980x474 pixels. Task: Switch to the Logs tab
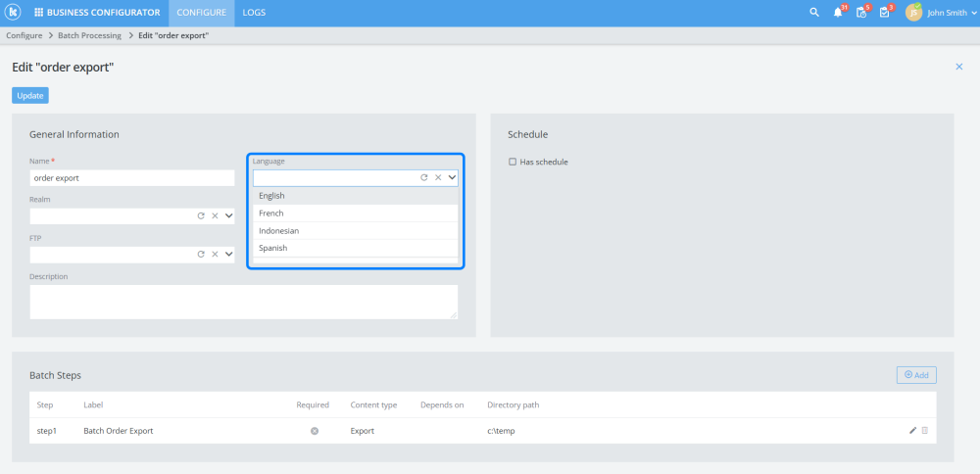click(254, 13)
